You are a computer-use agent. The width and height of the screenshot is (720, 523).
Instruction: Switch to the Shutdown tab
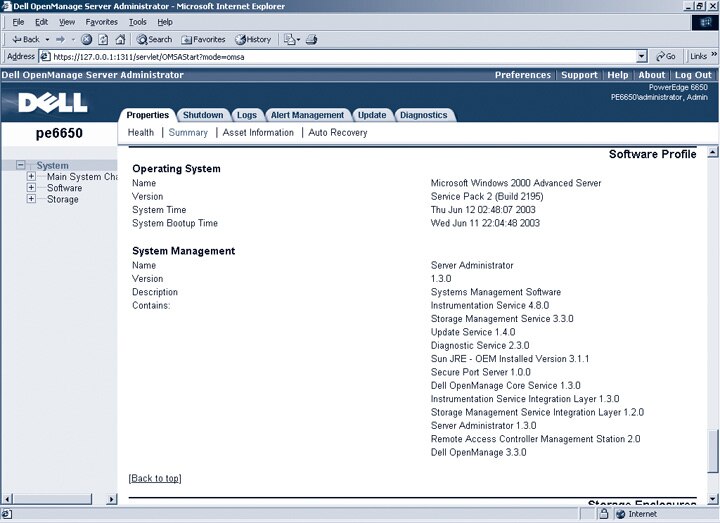click(203, 115)
